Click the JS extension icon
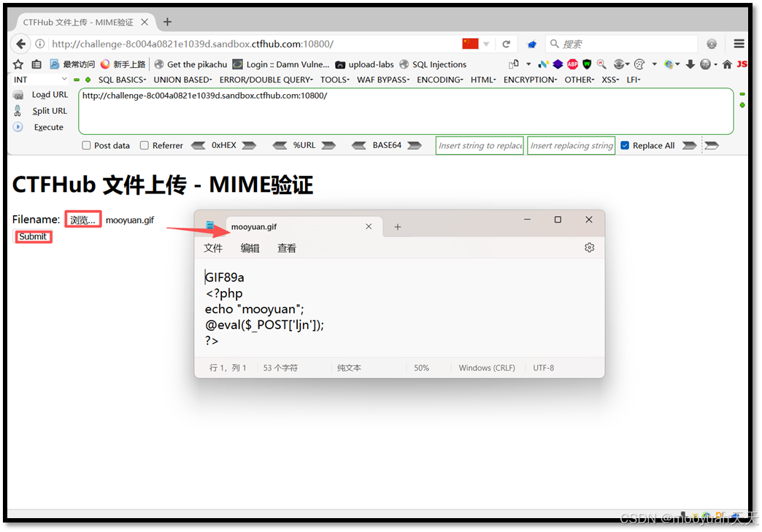This screenshot has height=532, width=762. [x=742, y=64]
